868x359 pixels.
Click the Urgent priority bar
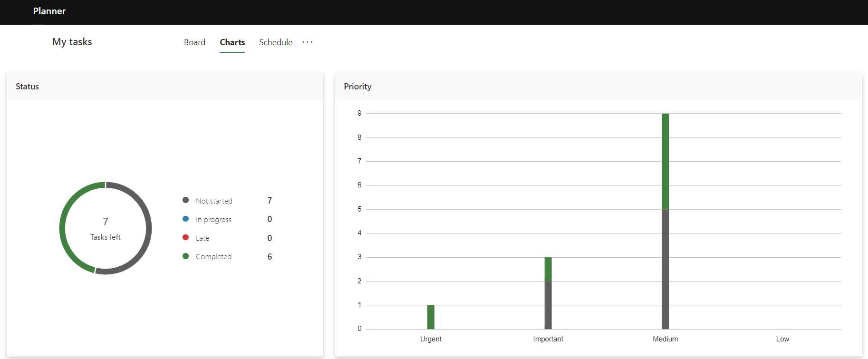431,317
